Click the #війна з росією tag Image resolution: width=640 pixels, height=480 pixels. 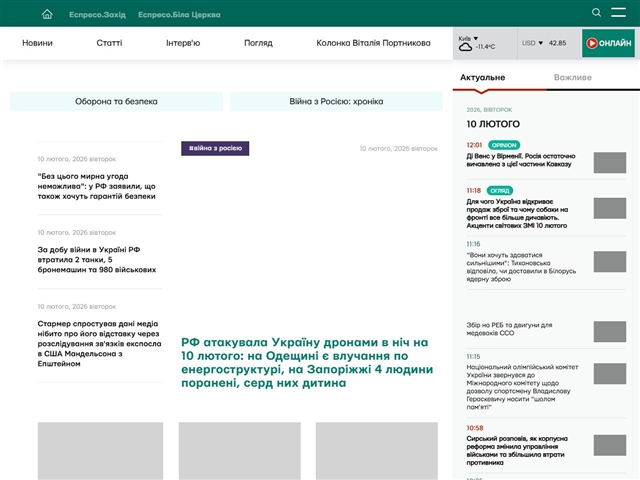click(x=215, y=148)
